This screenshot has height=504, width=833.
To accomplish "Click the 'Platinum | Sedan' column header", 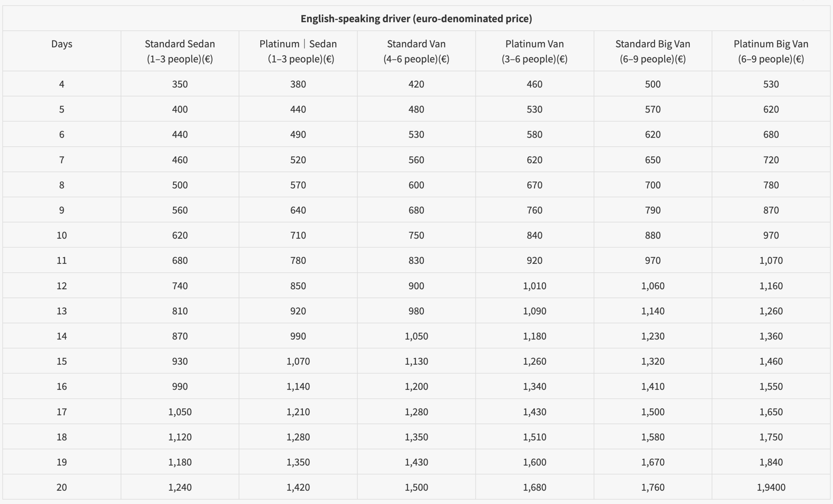I will [298, 51].
